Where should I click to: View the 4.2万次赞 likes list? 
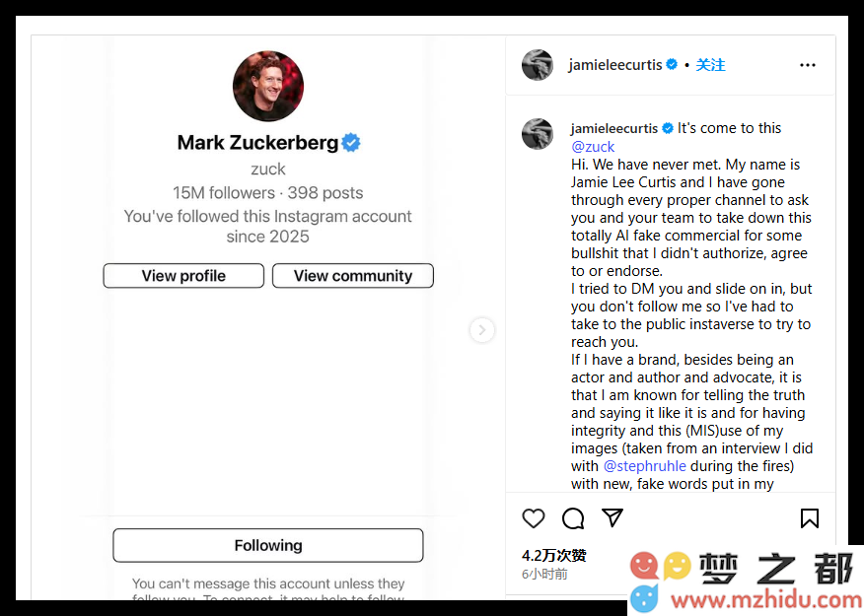(553, 555)
